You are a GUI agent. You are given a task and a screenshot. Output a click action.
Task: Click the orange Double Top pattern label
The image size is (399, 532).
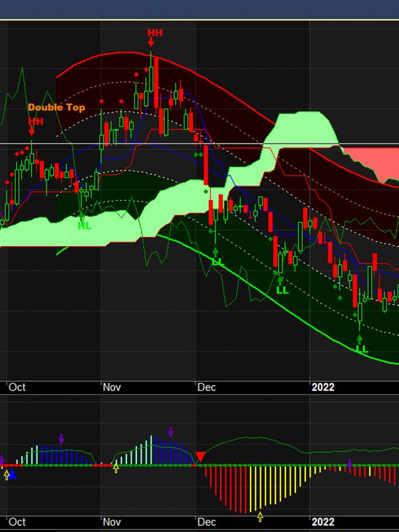[x=57, y=107]
